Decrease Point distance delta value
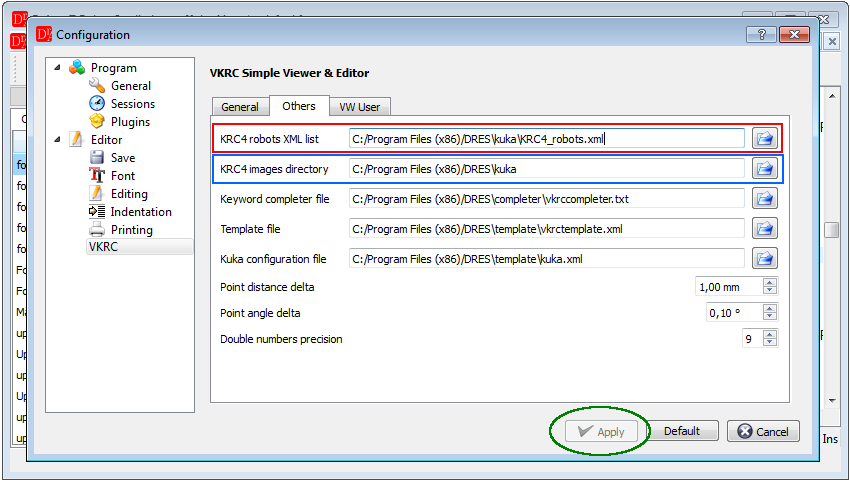 [x=769, y=290]
